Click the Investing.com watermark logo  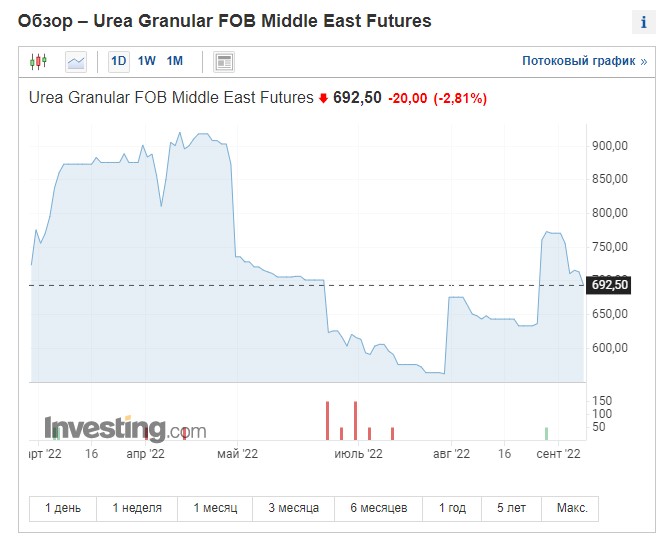125,429
